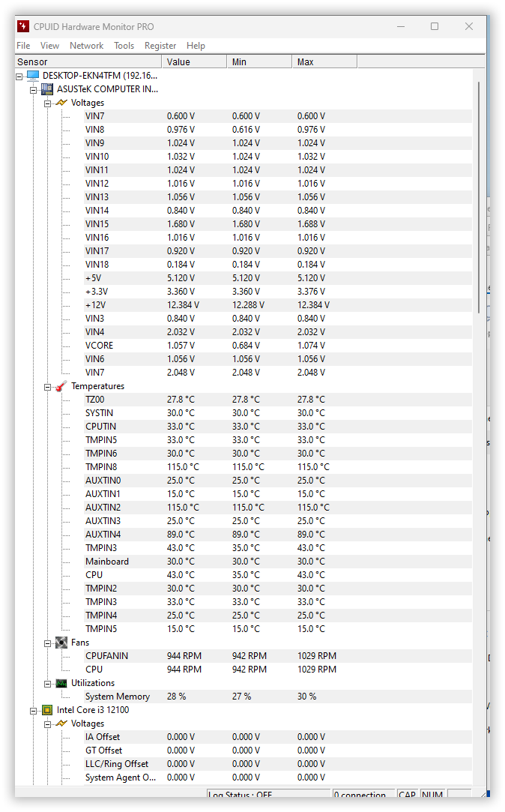Screen dimensions: 505x812
Task: Click the Utilizations category icon
Action: click(61, 683)
